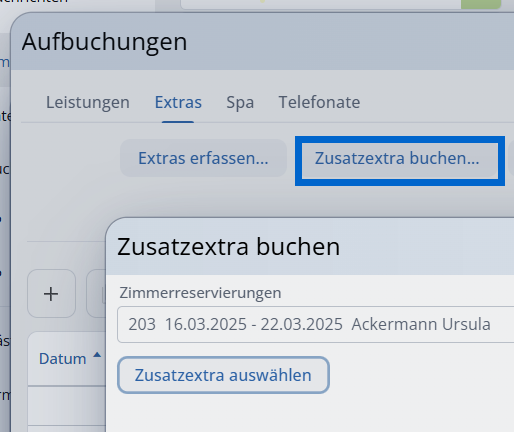Click the green button at the top edge
The height and width of the screenshot is (432, 514).
pyautogui.click(x=481, y=4)
